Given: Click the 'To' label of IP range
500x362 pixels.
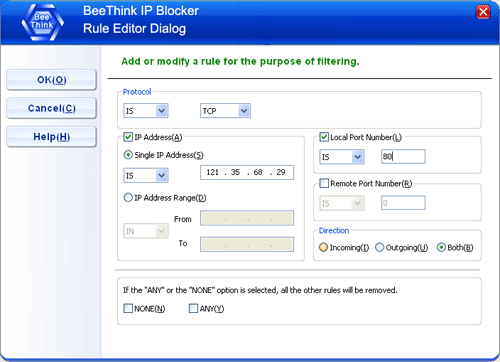Looking at the screenshot, I should tap(183, 243).
